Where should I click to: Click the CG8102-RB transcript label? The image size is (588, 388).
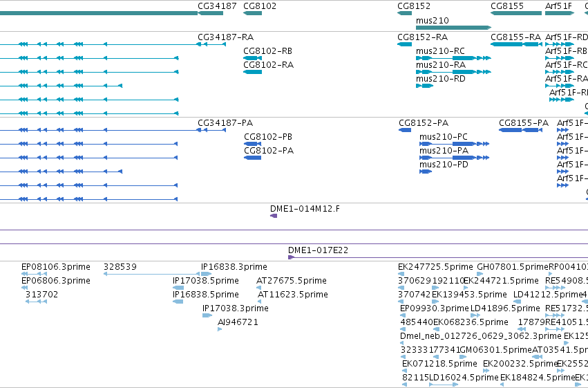coord(268,51)
